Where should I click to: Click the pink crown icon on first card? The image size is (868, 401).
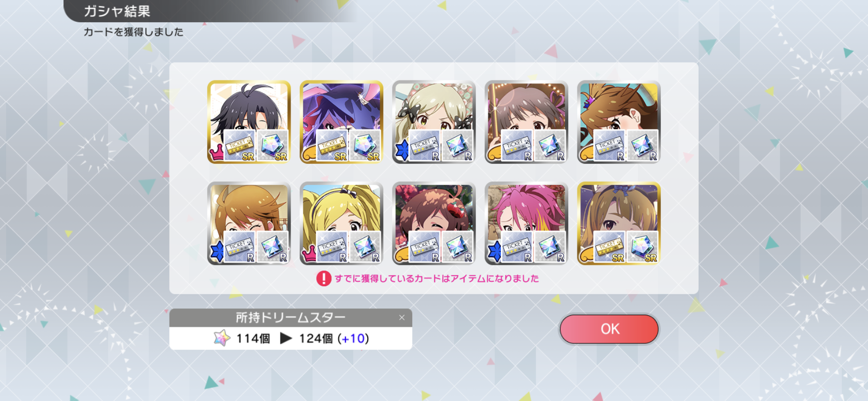[216, 153]
